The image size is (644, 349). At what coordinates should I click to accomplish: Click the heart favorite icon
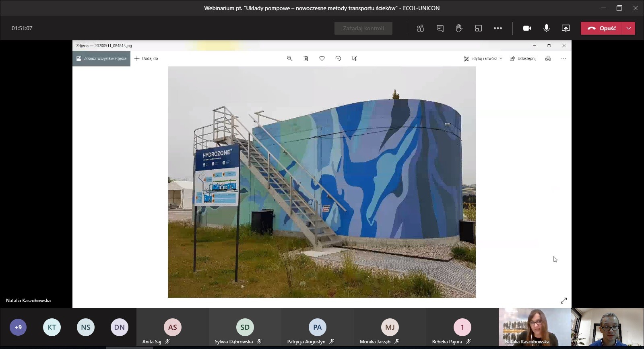tap(322, 58)
